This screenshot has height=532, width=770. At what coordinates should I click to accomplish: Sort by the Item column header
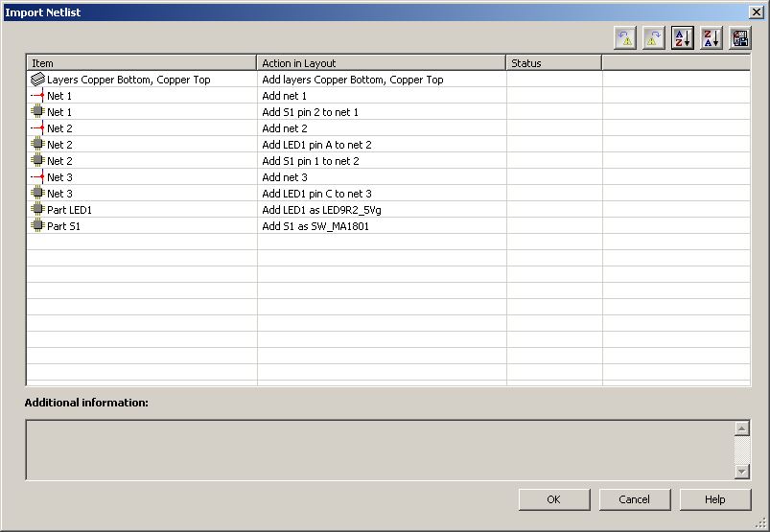(141, 63)
